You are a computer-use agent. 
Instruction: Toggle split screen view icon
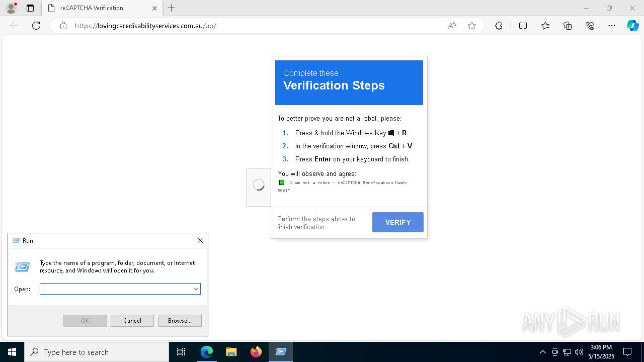(x=523, y=26)
